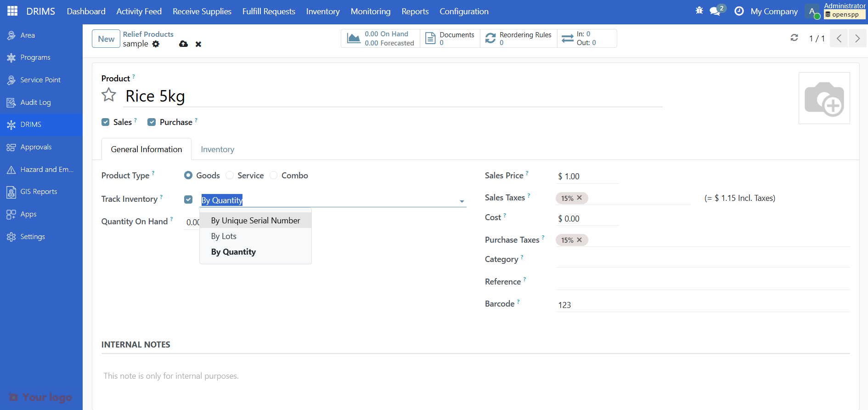This screenshot has width=868, height=410.
Task: Open the Fulfill Requests menu
Action: coord(269,11)
